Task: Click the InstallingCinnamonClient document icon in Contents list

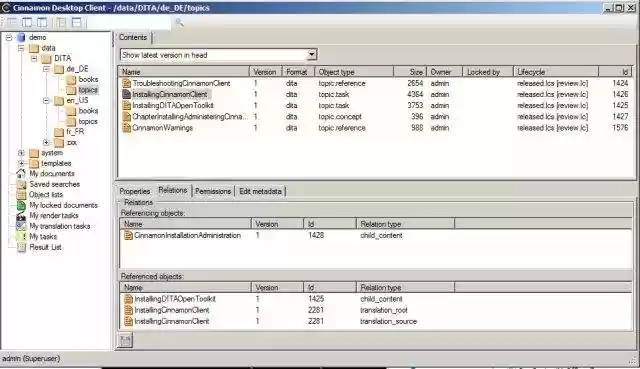Action: click(127, 94)
